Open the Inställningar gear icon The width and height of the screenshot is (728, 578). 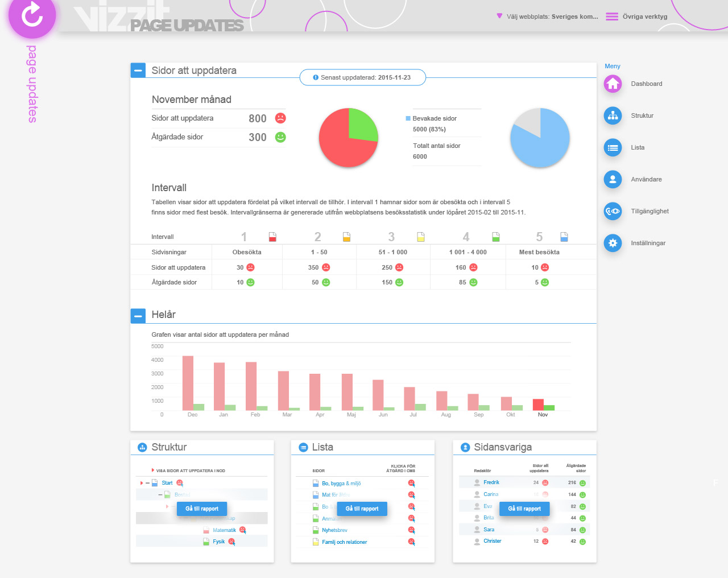pyautogui.click(x=613, y=243)
